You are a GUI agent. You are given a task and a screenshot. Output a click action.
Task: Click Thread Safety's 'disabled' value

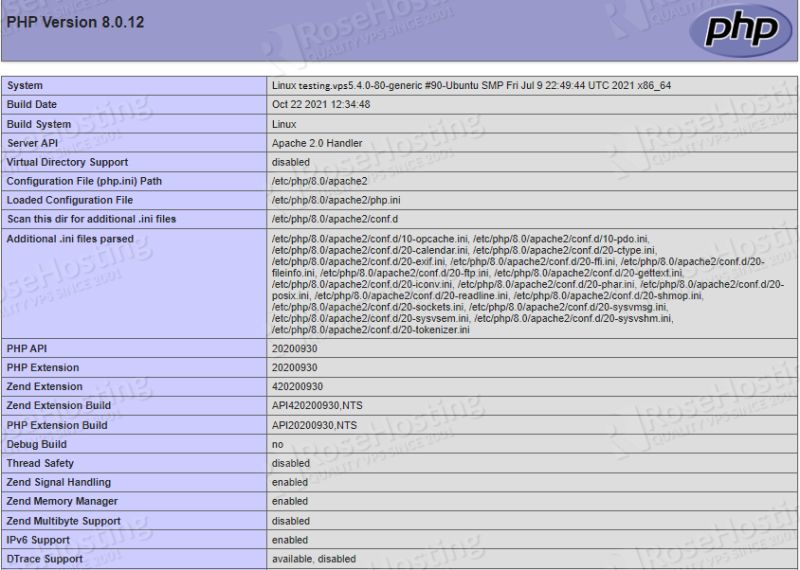point(290,463)
